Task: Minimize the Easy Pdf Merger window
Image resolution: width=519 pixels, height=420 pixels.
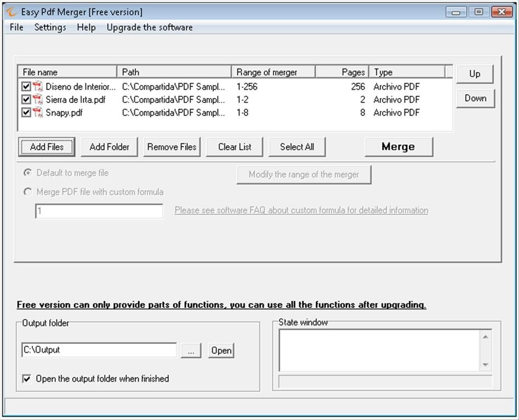Action: pyautogui.click(x=456, y=12)
